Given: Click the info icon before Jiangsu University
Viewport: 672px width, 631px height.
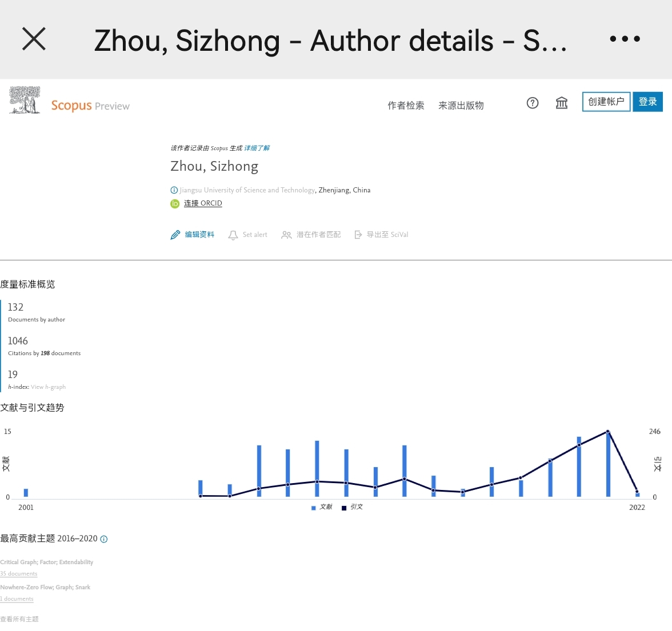Looking at the screenshot, I should [174, 190].
